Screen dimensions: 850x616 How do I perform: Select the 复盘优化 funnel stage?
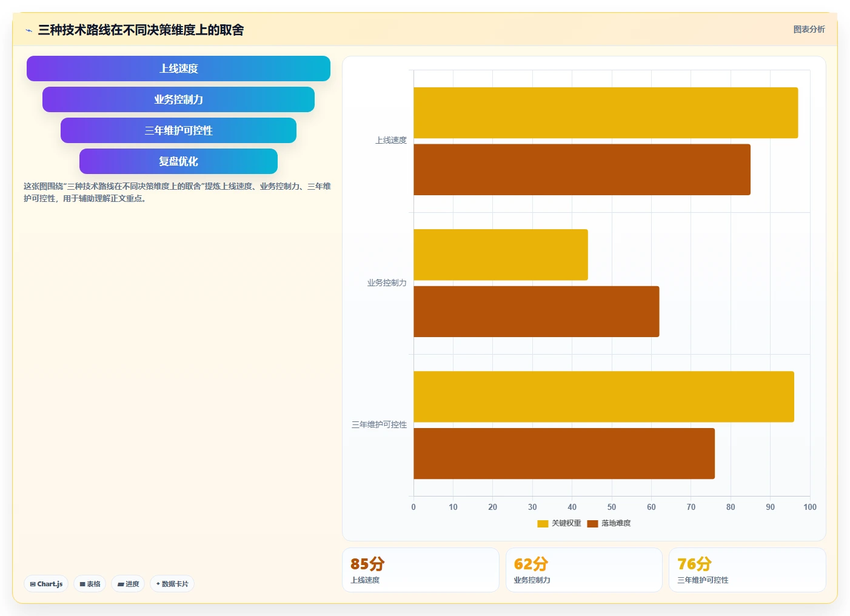coord(178,161)
